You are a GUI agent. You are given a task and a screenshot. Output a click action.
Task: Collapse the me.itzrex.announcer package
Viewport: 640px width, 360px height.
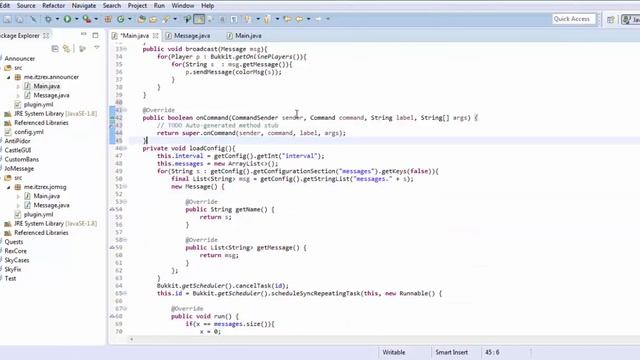click(9, 77)
